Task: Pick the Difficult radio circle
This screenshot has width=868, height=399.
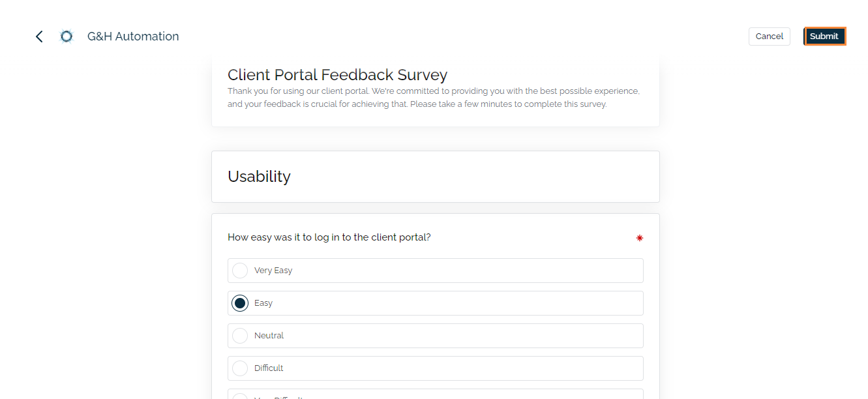Action: coord(240,368)
